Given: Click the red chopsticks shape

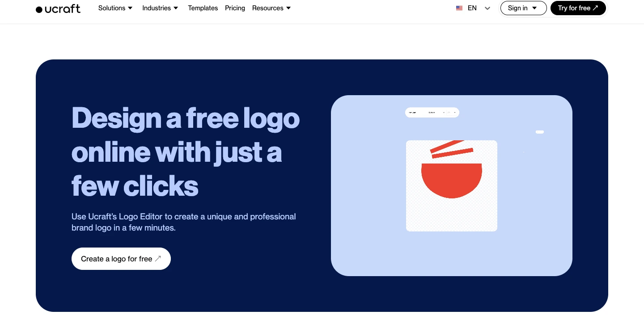Looking at the screenshot, I should coord(451,150).
